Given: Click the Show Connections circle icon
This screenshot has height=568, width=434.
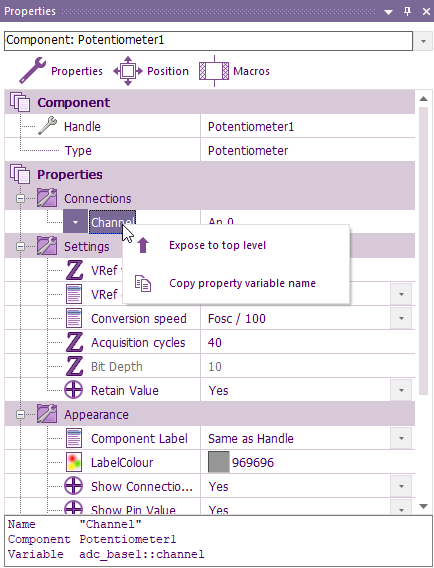Looking at the screenshot, I should point(74,486).
